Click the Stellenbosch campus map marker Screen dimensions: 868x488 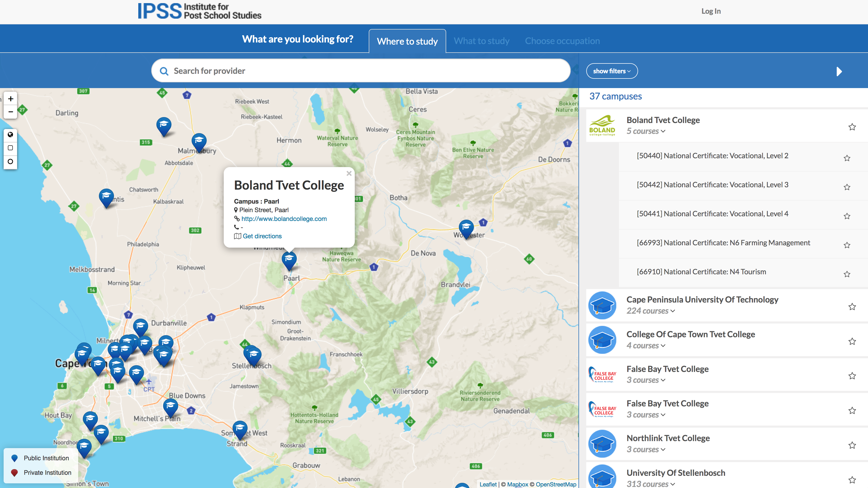254,357
